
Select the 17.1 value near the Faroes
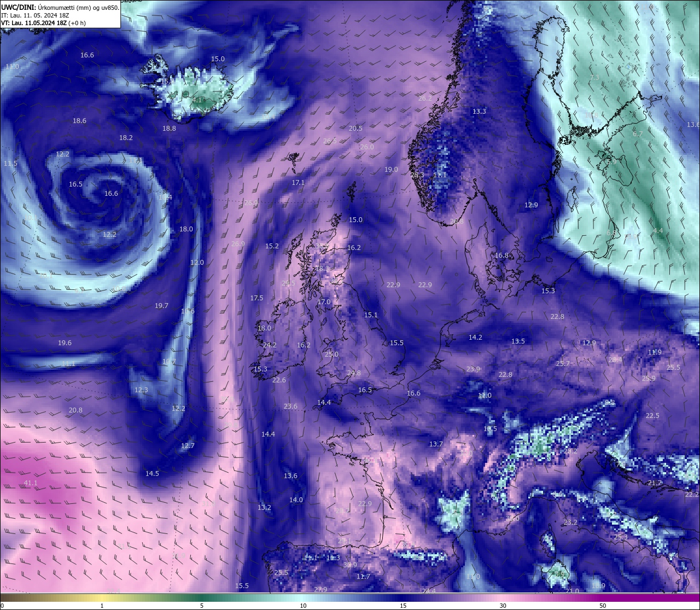(x=298, y=183)
